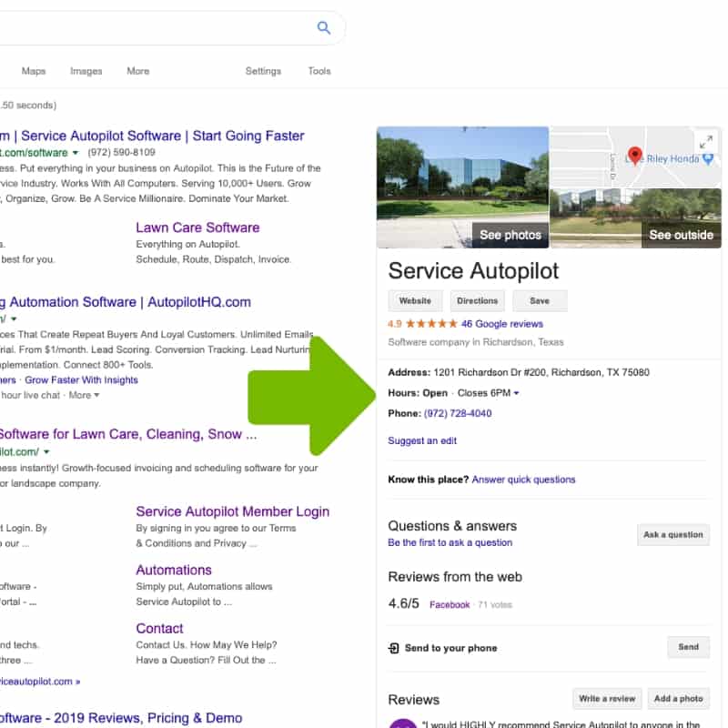Click Suggest an edit link
The image size is (728, 728).
click(x=422, y=440)
